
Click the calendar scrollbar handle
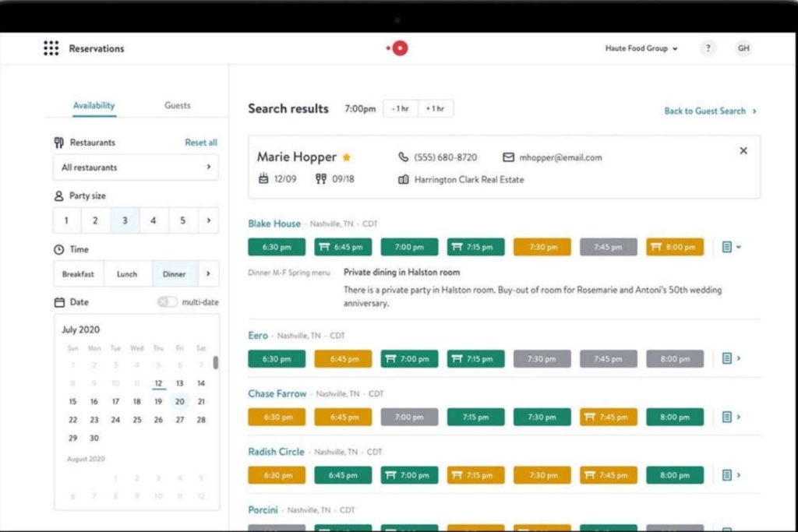[x=216, y=363]
